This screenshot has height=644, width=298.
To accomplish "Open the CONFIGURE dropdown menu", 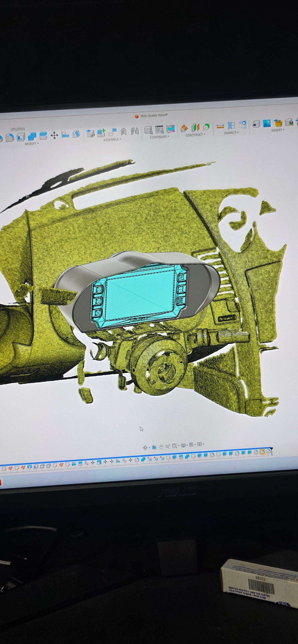I will (159, 137).
